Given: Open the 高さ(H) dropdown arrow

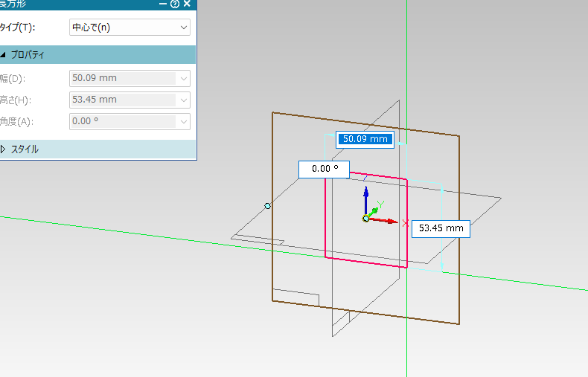Looking at the screenshot, I should click(184, 100).
